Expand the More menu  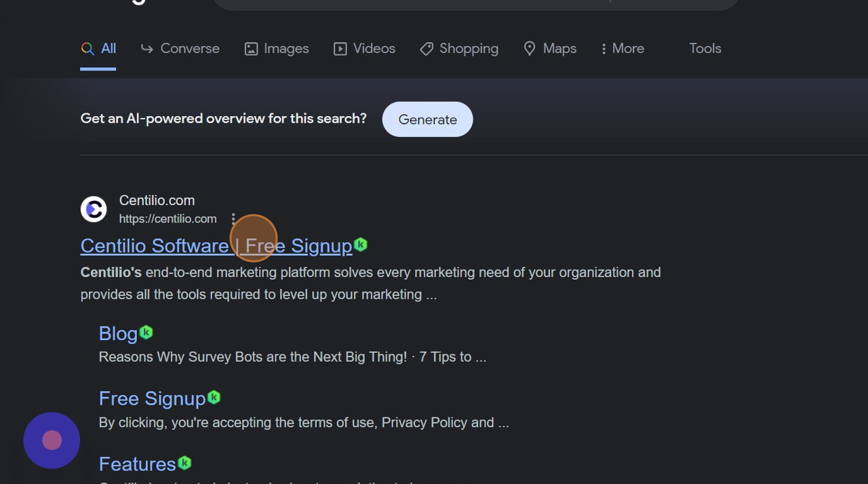point(622,49)
